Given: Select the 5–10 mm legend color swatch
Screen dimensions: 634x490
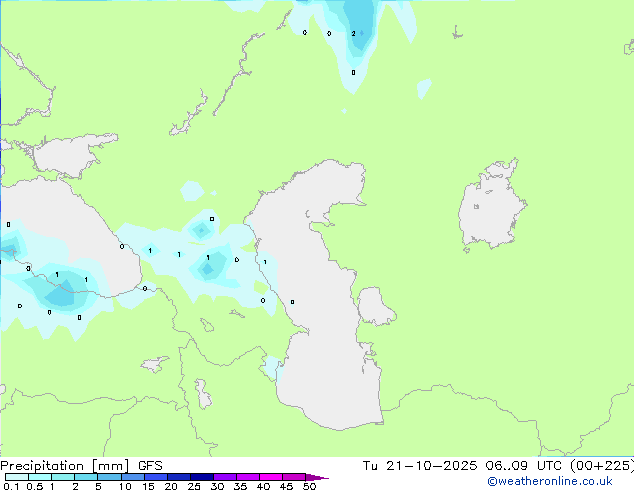Looking at the screenshot, I should (x=109, y=477).
